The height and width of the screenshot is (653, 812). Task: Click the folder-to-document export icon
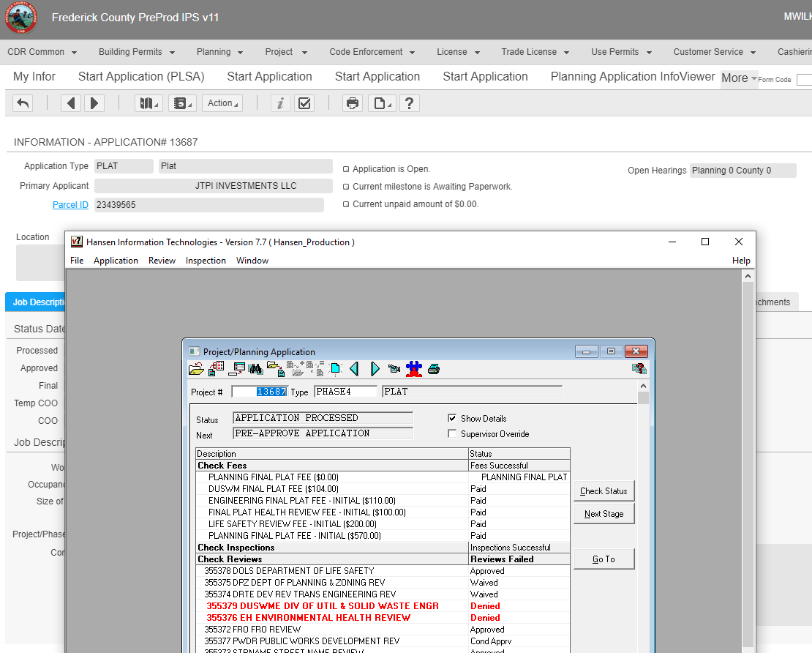click(276, 369)
